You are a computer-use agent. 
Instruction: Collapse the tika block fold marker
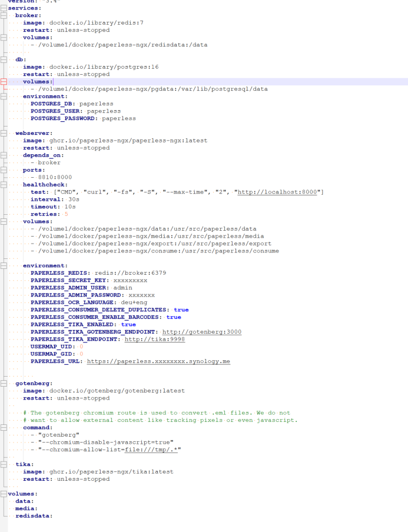point(4,464)
